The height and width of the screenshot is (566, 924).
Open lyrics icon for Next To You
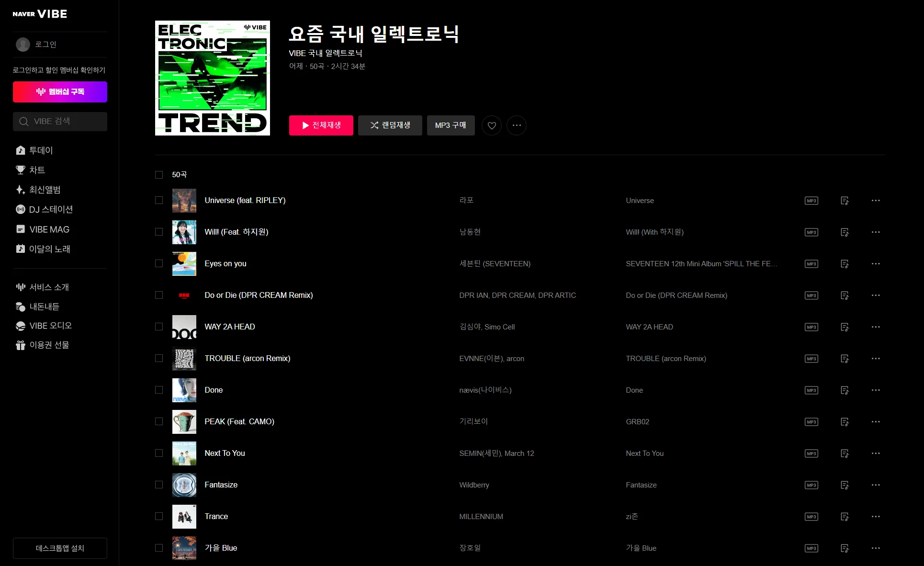point(845,453)
